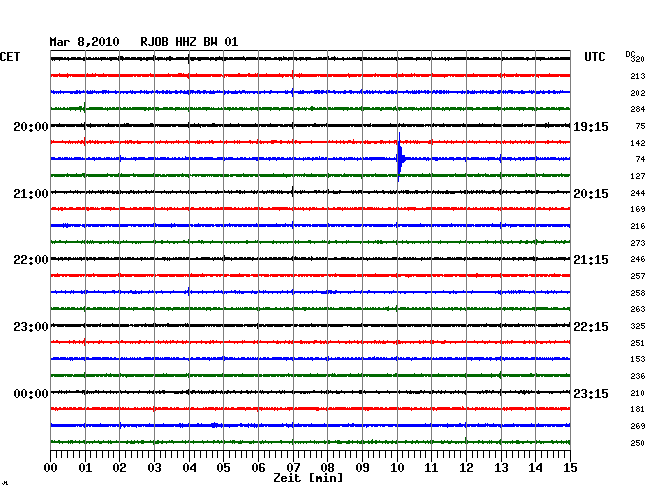Click the 20:15 UTC time label
The height and width of the screenshot is (494, 650).
pyautogui.click(x=591, y=194)
